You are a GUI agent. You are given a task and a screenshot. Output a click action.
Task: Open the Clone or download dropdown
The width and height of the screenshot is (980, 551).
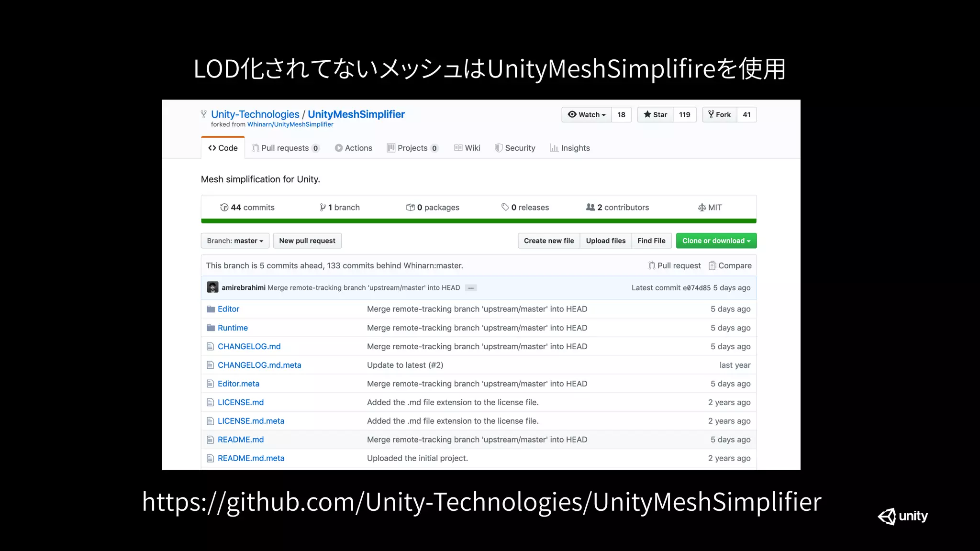[x=716, y=241]
